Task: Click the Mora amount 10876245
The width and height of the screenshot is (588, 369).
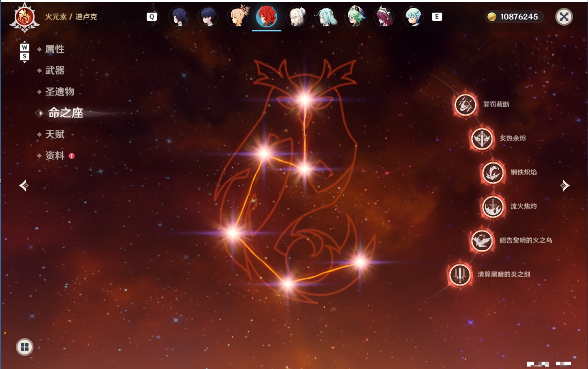Action: [519, 17]
